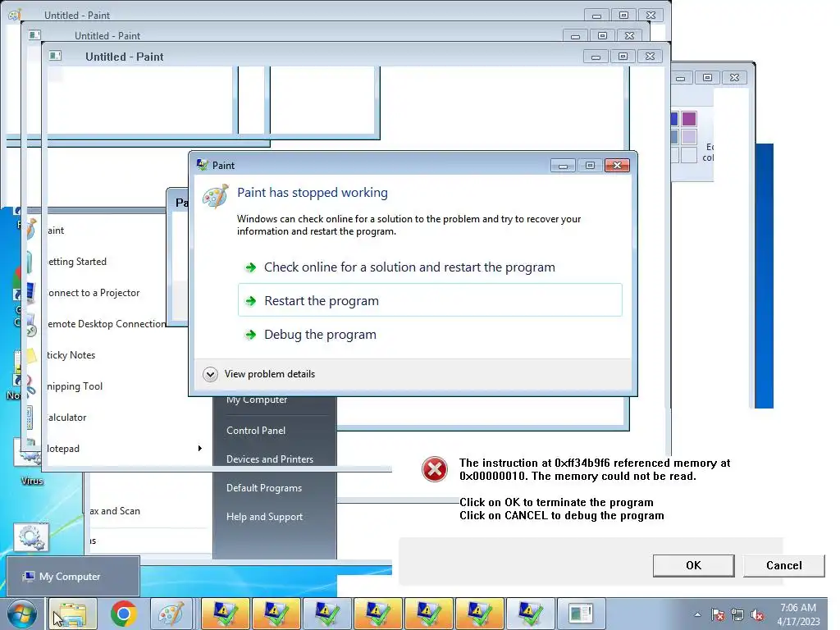Click front Untitled - Paint title bar icon
This screenshot has height=630, width=840.
[x=55, y=56]
